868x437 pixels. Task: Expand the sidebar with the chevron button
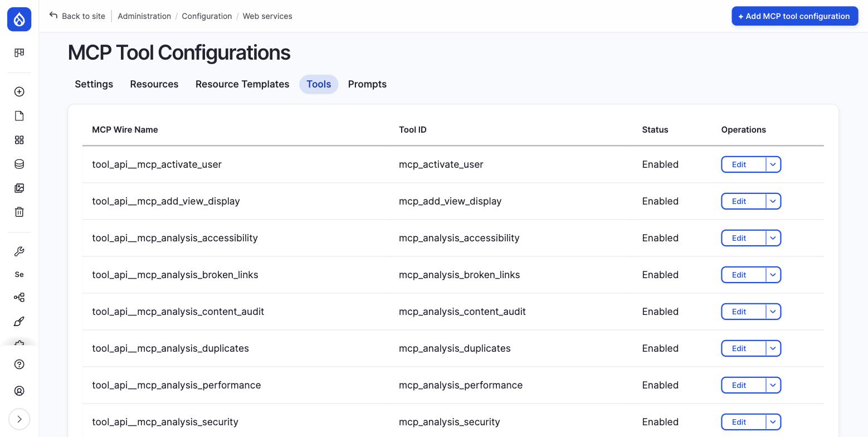tap(19, 419)
